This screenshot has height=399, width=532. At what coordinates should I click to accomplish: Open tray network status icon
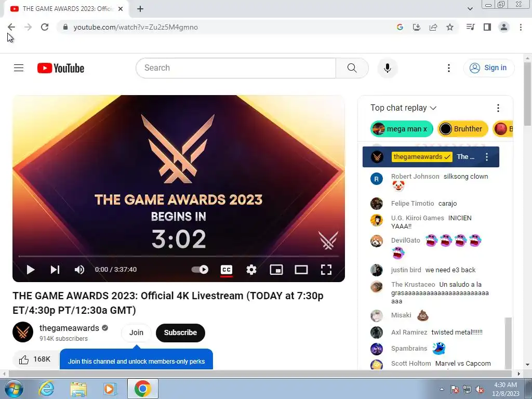467,390
